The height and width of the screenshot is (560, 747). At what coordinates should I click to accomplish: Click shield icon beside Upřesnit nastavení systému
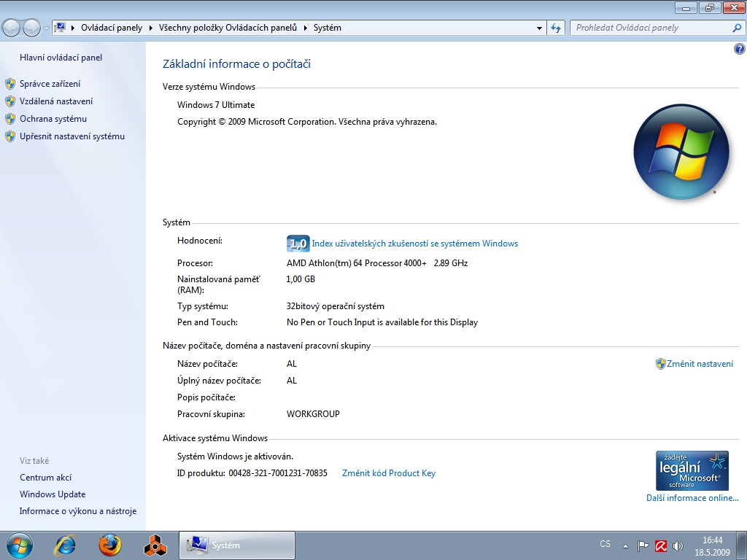click(x=10, y=136)
